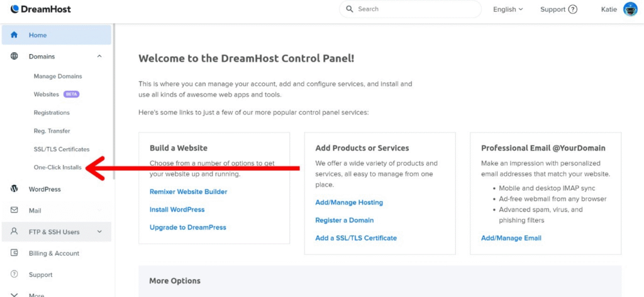The image size is (644, 297).
Task: Click the Install WordPress link
Action: [177, 210]
